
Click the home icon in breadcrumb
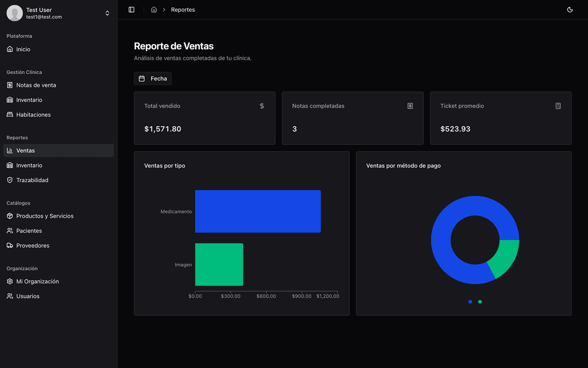click(154, 10)
